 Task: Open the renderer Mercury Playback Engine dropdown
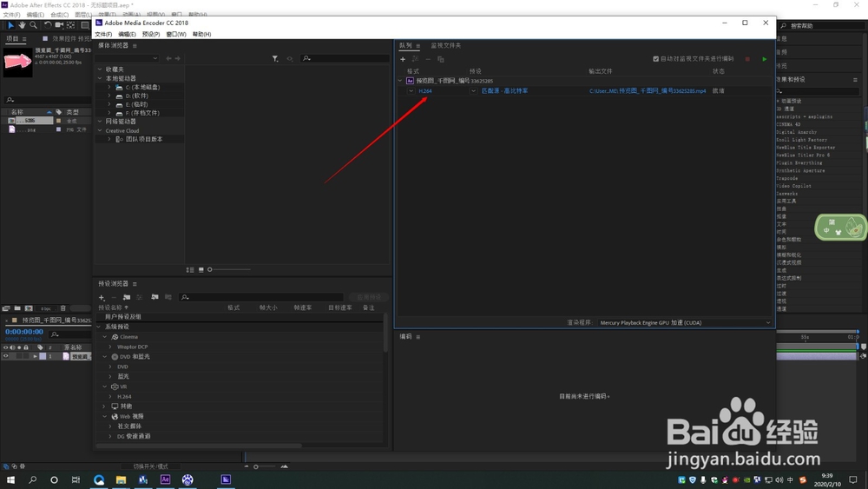[686, 322]
